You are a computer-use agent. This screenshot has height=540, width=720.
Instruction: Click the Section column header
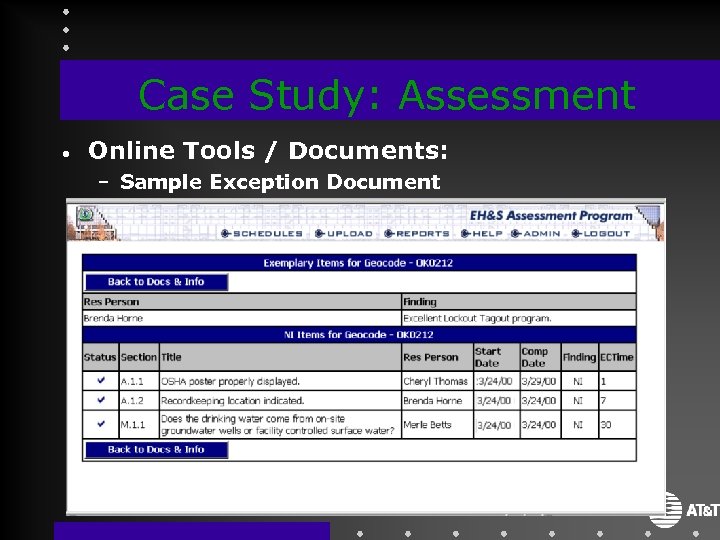tap(139, 357)
